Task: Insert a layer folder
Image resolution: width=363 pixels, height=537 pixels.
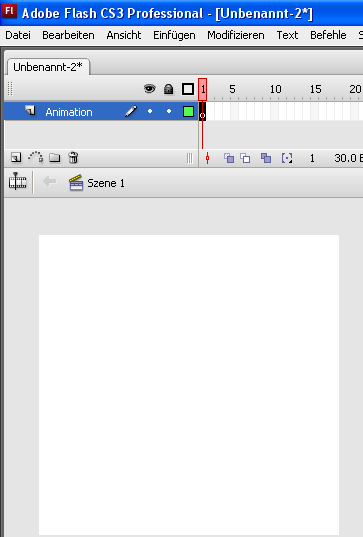Action: point(54,158)
